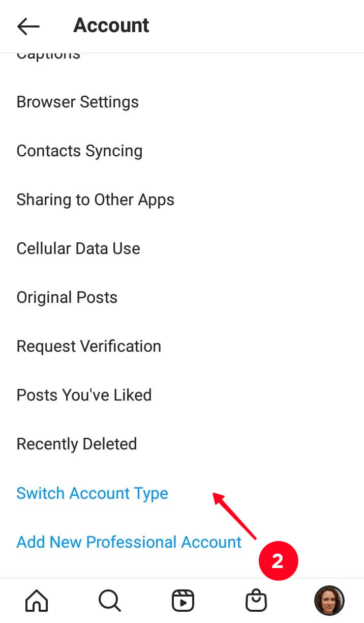Select Sharing to Other Apps
Viewport: 364px width, 623px height.
(95, 200)
